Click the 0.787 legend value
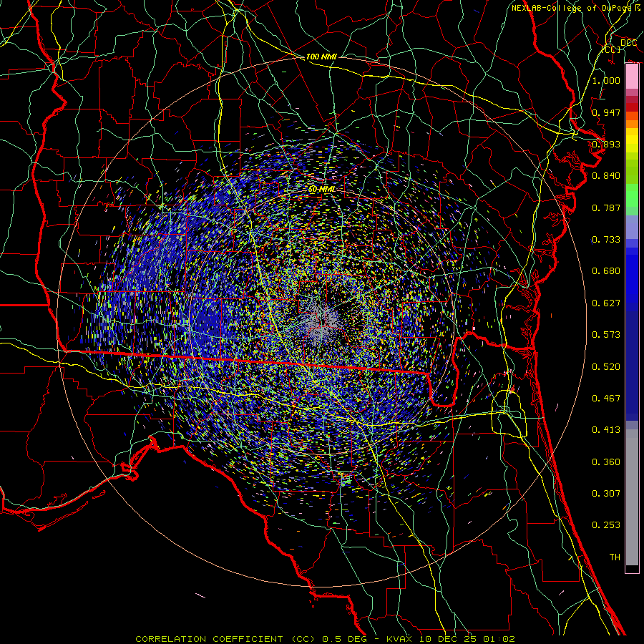 click(x=606, y=208)
